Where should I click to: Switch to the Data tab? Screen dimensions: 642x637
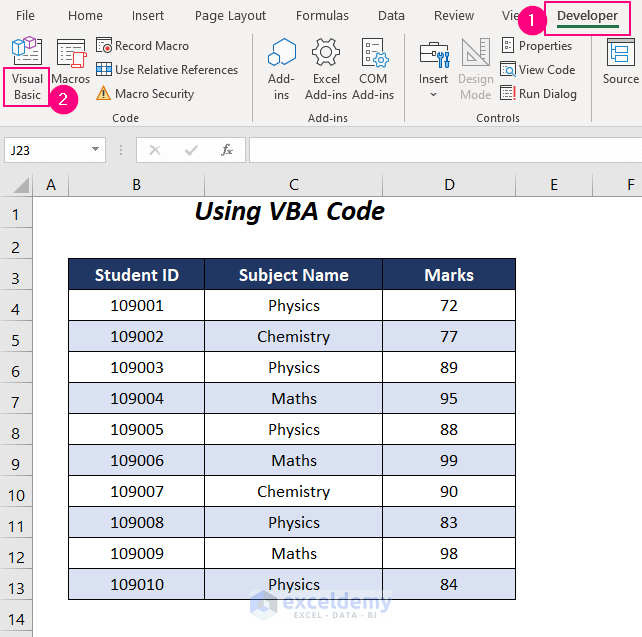391,16
